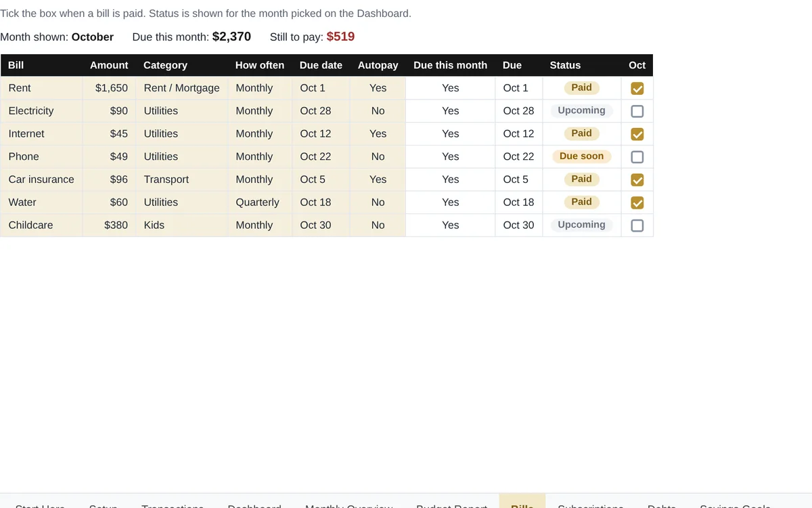Click the $49 phone amount cell
This screenshot has height=508, width=812.
109,156
